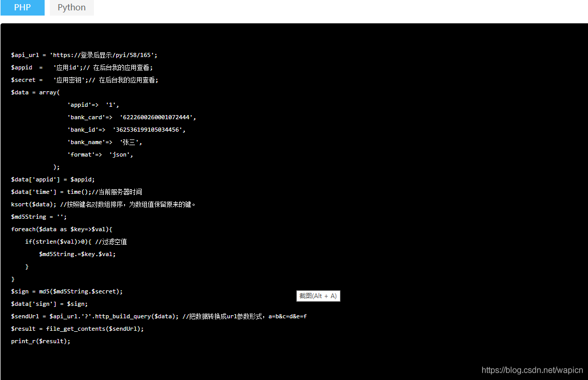
Task: Click the 'bank_name'=> '张三' entry
Action: coord(105,142)
